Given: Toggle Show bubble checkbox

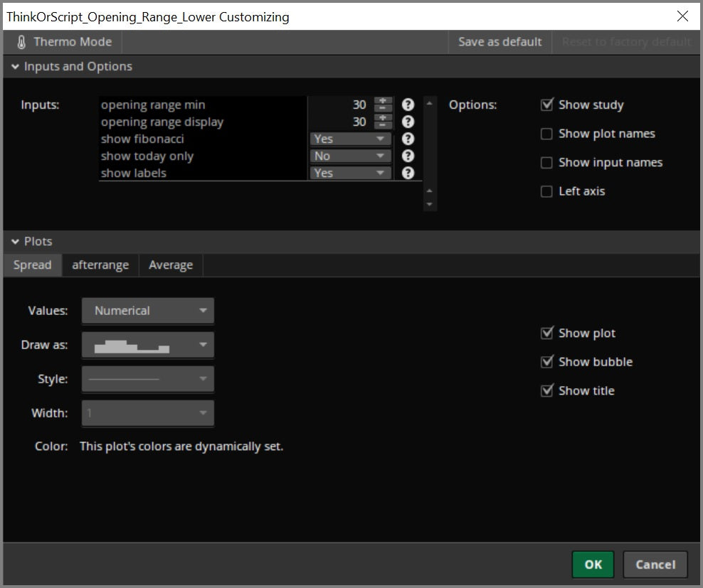Looking at the screenshot, I should 546,362.
